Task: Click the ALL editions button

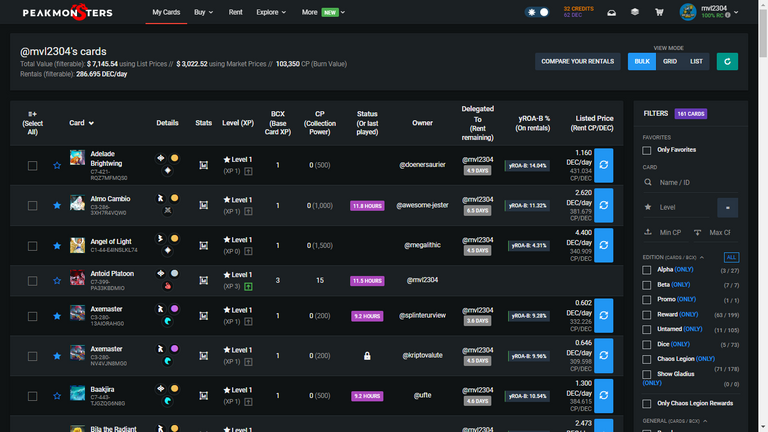Action: [x=730, y=257]
